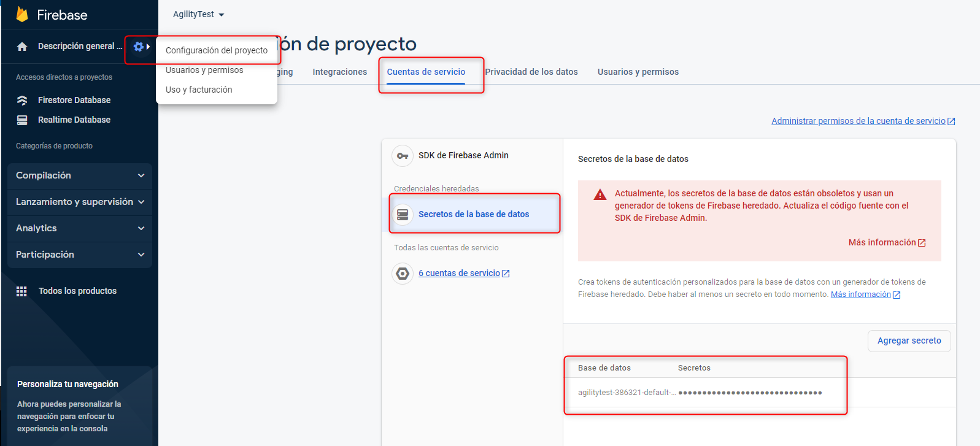The image size is (980, 446).
Task: Click Personaliza tu navegación heading
Action: (x=68, y=384)
